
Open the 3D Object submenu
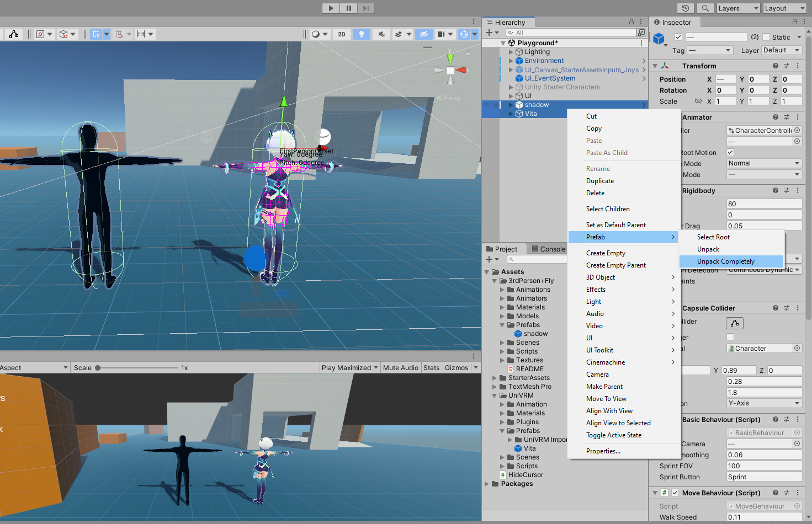624,277
